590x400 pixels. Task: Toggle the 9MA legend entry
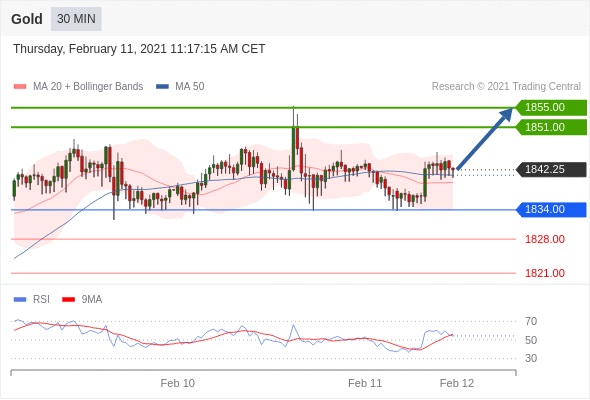click(x=82, y=300)
